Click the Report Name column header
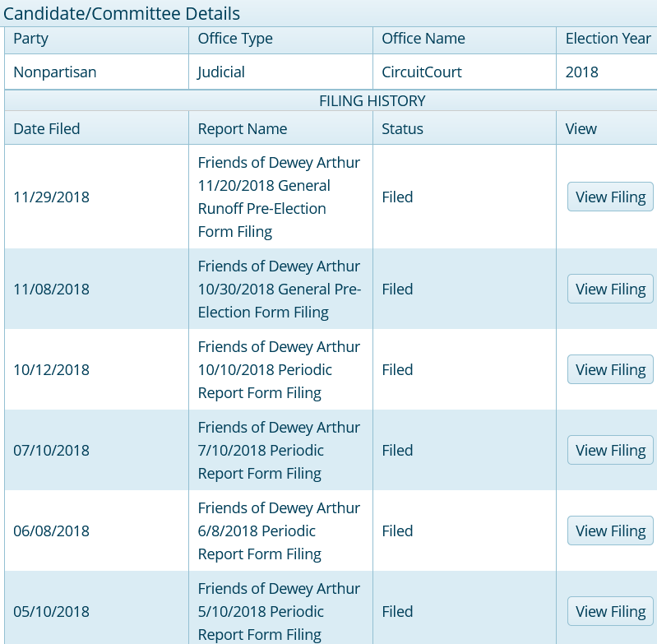657x644 pixels. point(243,128)
